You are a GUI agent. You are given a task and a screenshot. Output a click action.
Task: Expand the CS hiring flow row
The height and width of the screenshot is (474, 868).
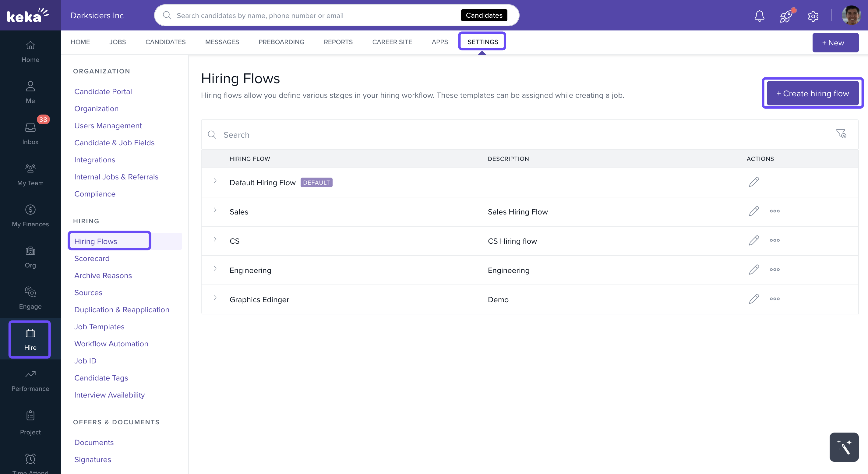pyautogui.click(x=215, y=239)
